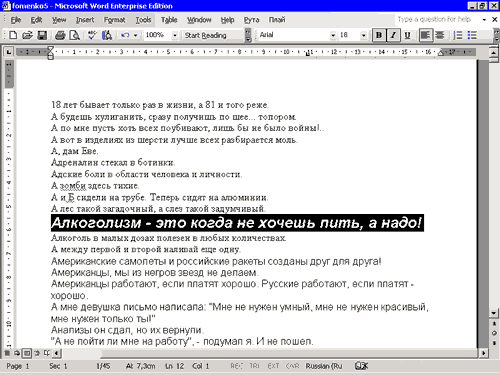Switch to Outline view
This screenshot has height=375, width=500.
point(37,353)
